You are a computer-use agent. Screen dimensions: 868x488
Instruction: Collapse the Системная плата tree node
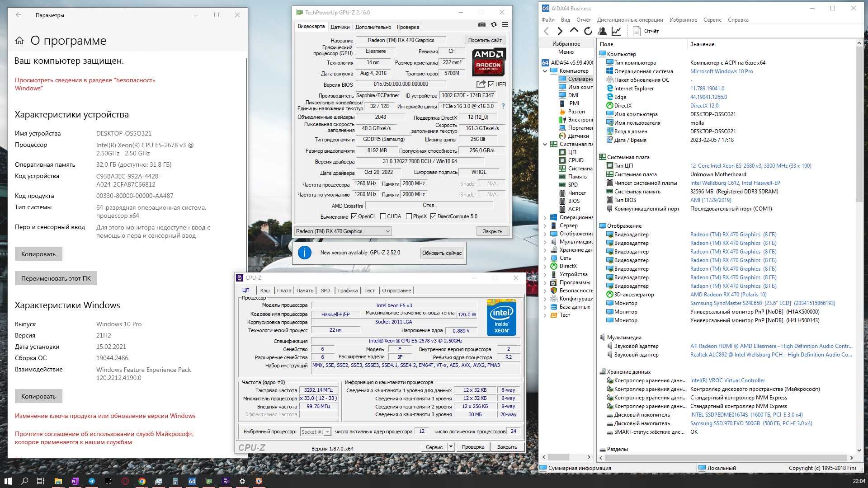point(545,144)
